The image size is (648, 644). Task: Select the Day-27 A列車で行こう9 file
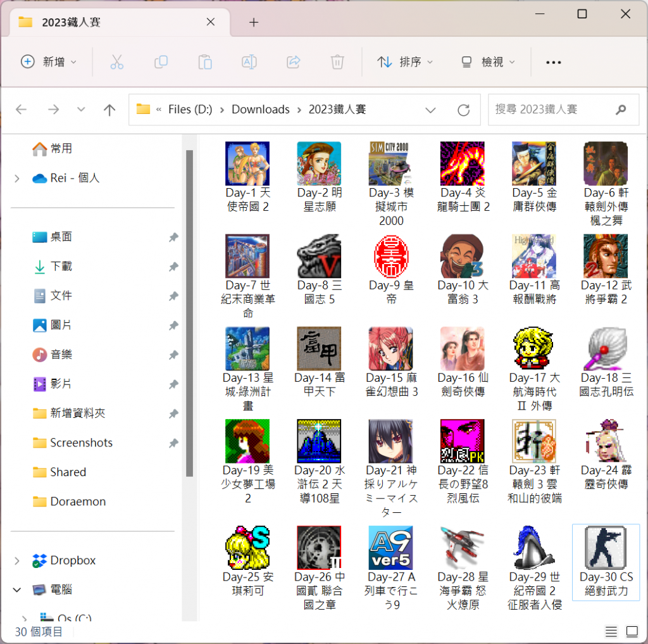tap(391, 568)
